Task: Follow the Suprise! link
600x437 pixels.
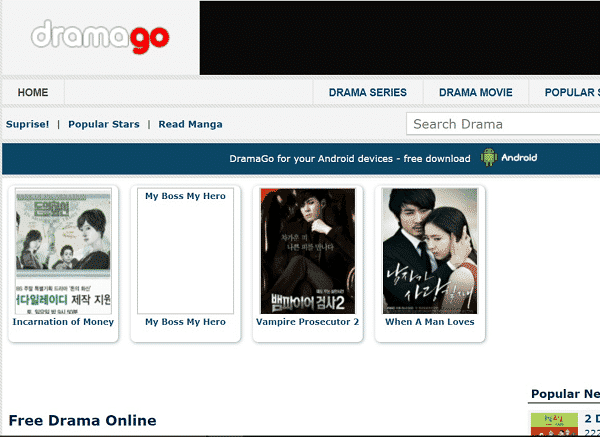Action: pos(28,124)
